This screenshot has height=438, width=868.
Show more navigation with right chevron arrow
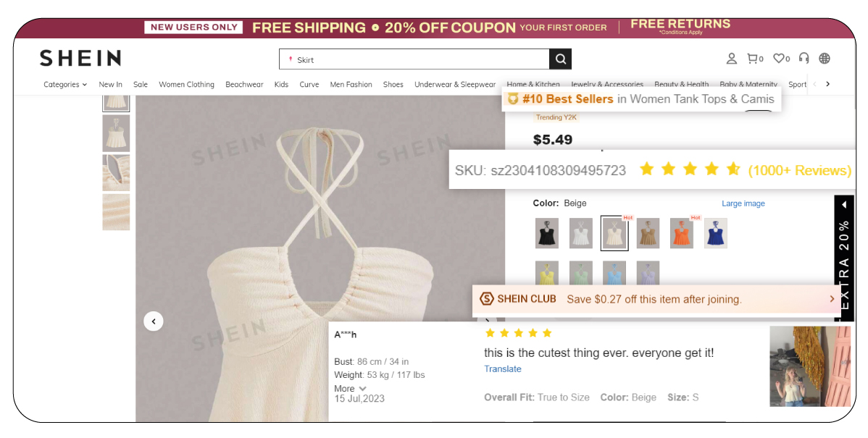pos(828,84)
